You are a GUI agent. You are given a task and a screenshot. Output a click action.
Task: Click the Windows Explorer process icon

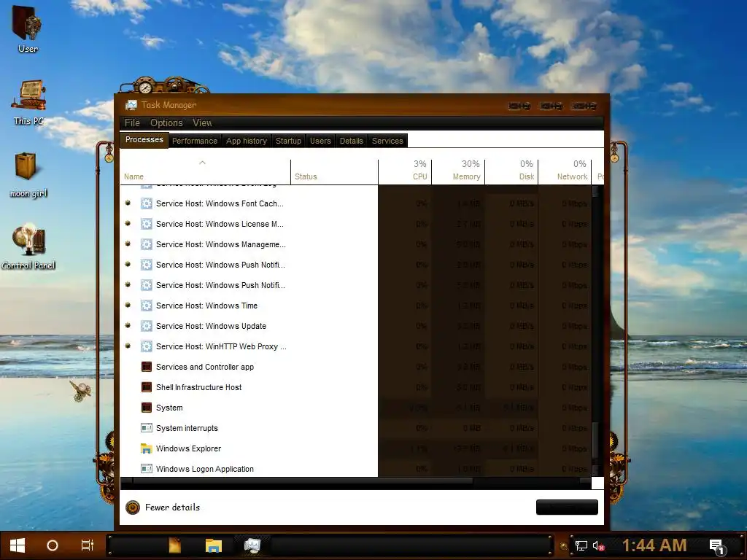[146, 448]
